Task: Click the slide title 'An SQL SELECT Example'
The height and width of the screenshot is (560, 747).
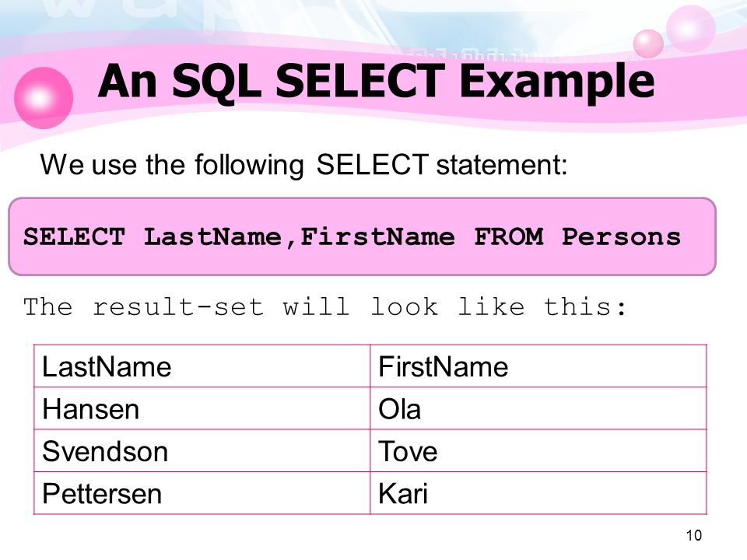Action: [x=376, y=82]
